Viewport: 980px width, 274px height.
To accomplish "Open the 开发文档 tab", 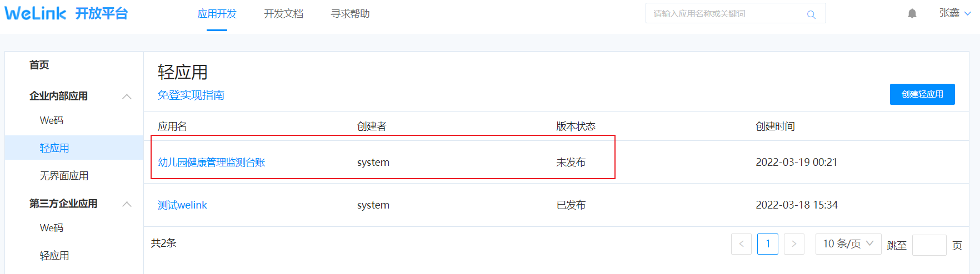I will coord(283,14).
